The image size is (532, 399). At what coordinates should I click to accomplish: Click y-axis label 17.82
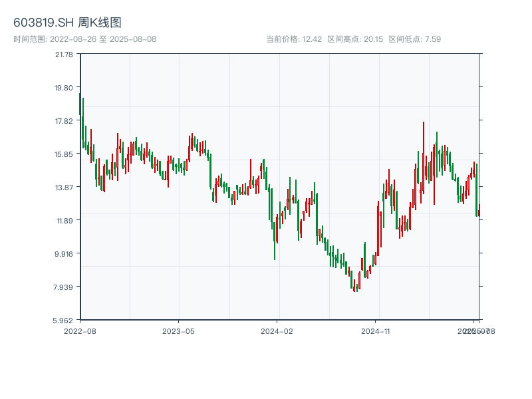[x=64, y=121]
